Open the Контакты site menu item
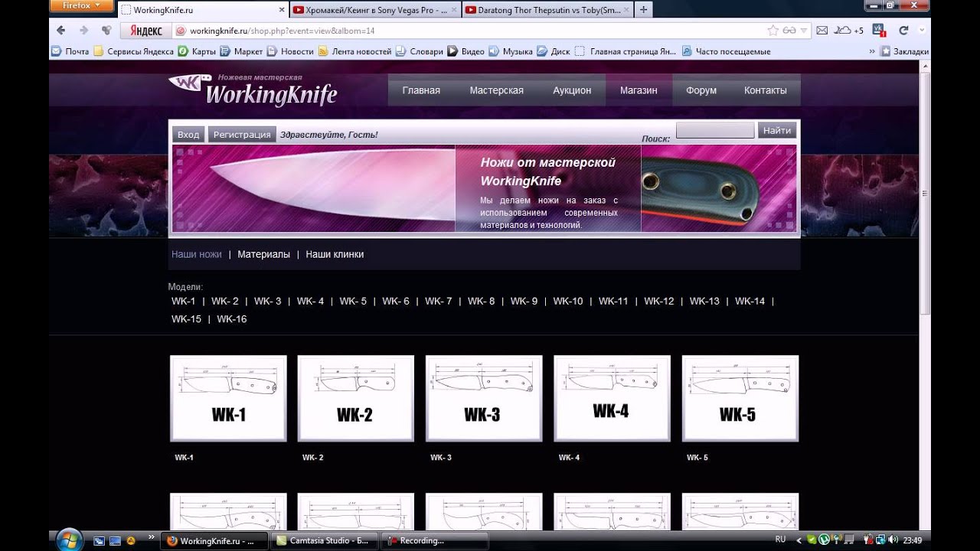This screenshot has height=551, width=980. point(766,90)
